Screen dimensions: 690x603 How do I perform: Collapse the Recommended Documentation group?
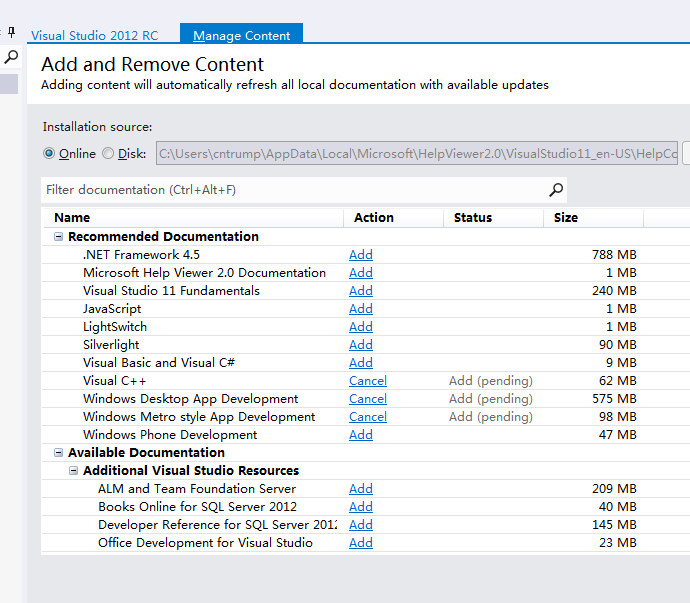pos(58,237)
